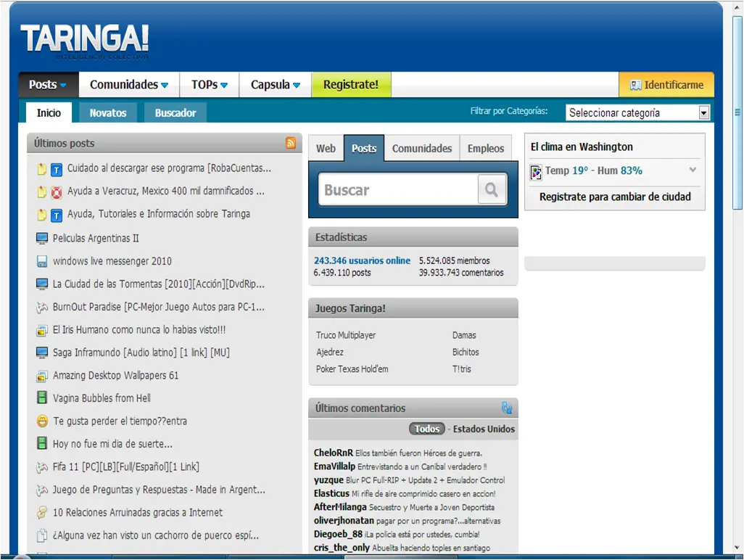
Task: Click the film icon before Vagina Bubbles from Hell
Action: 42,398
